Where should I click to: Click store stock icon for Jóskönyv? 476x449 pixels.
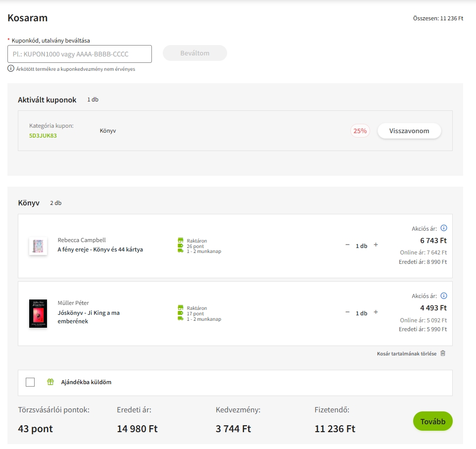(181, 307)
